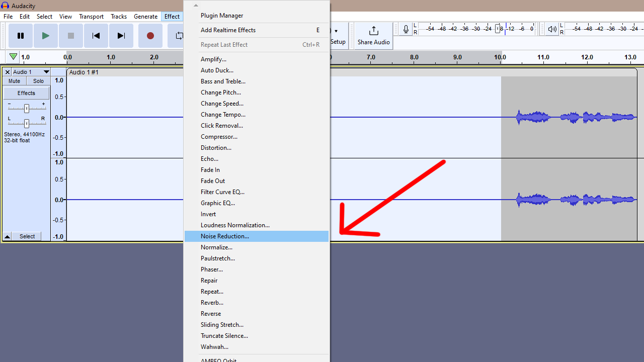Open the Sliding Stretch effect
This screenshot has width=644, height=362.
click(x=257, y=325)
